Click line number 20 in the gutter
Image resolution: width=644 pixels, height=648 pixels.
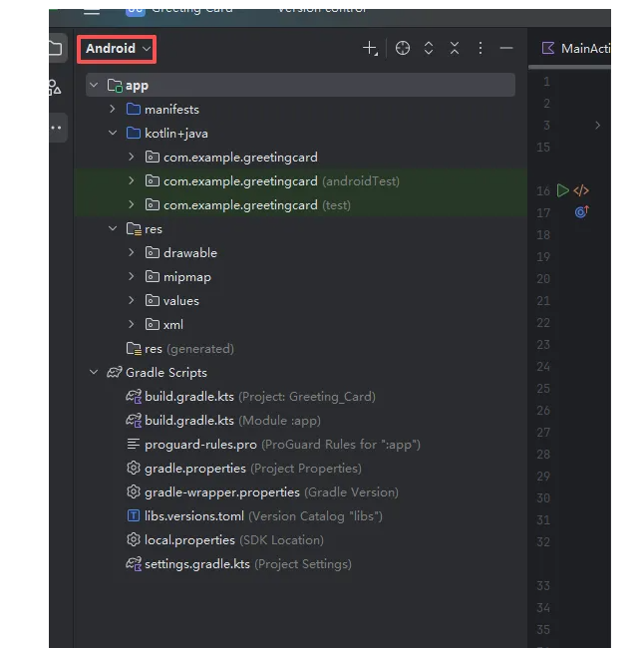[543, 279]
